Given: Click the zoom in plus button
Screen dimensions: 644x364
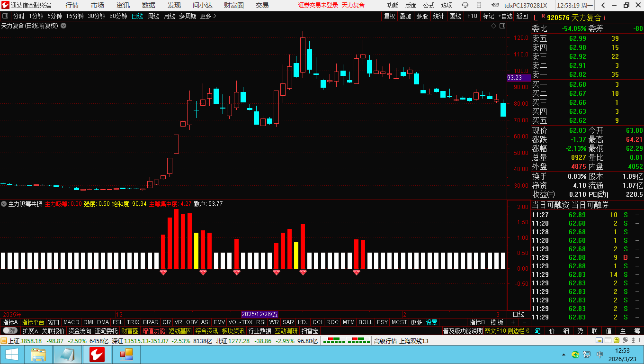Looking at the screenshot, I should pos(512,322).
